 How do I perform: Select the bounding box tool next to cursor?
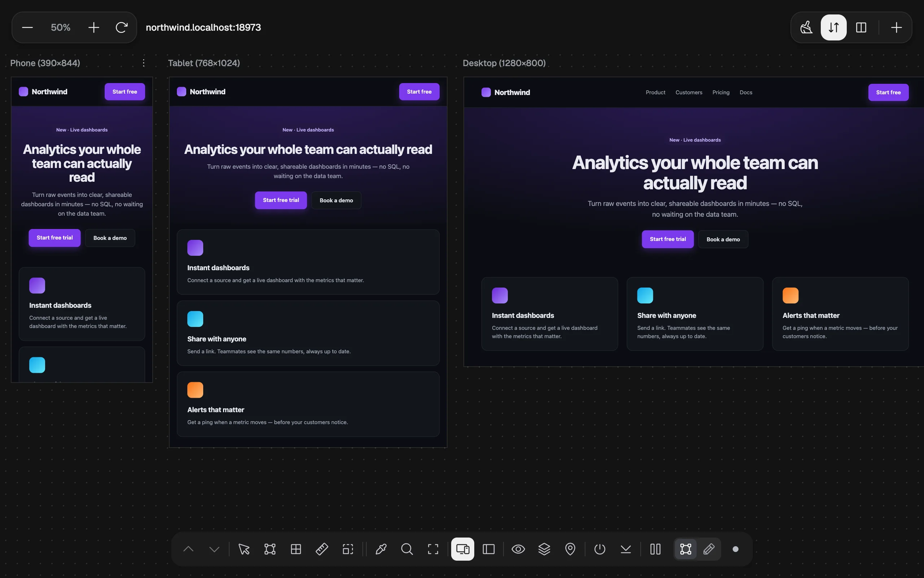pyautogui.click(x=270, y=549)
